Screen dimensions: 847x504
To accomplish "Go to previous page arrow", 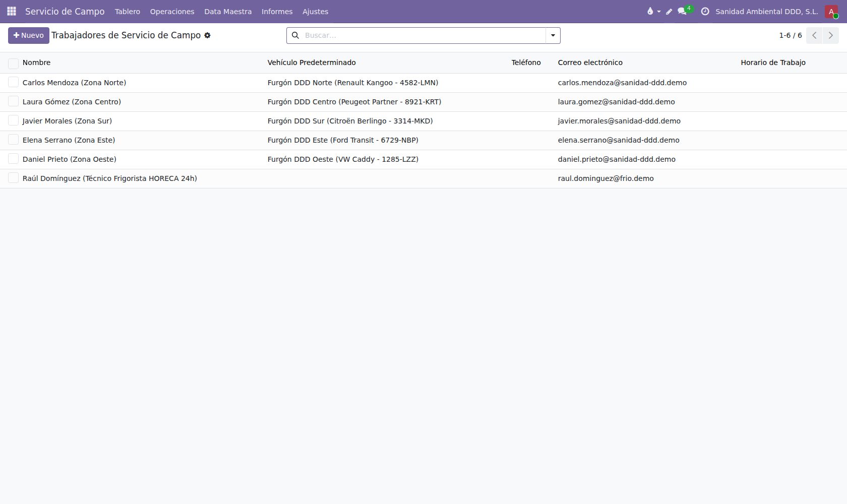I will (814, 35).
